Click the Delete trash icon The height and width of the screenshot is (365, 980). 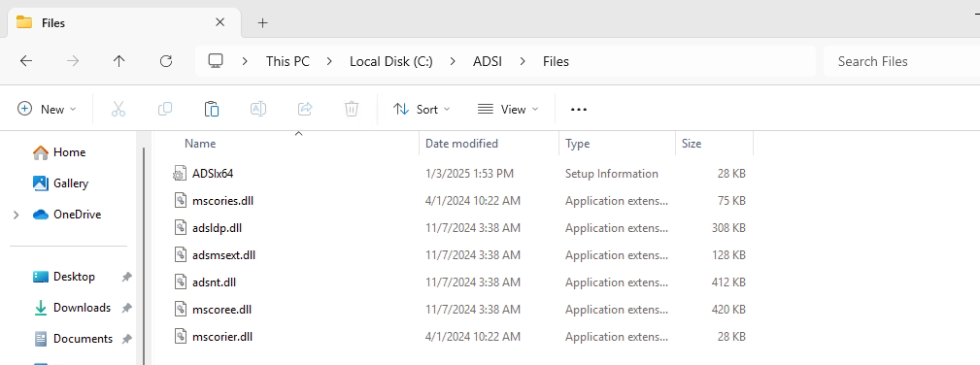pos(352,109)
